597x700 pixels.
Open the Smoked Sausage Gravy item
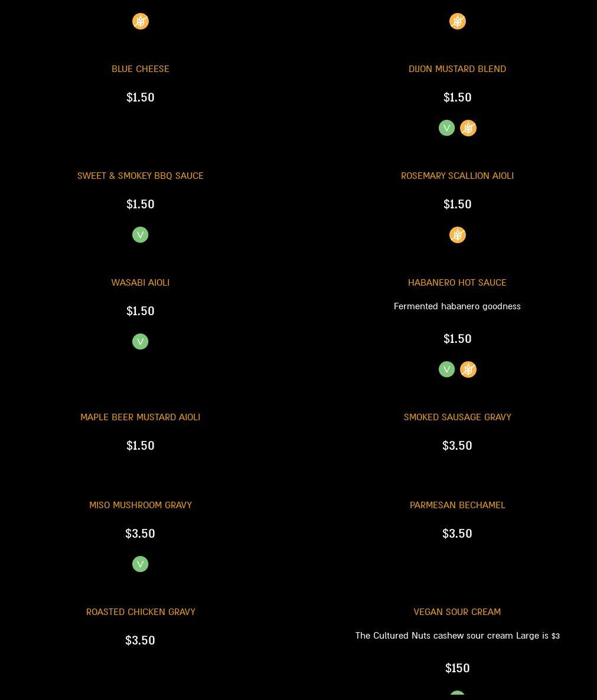[x=458, y=417]
